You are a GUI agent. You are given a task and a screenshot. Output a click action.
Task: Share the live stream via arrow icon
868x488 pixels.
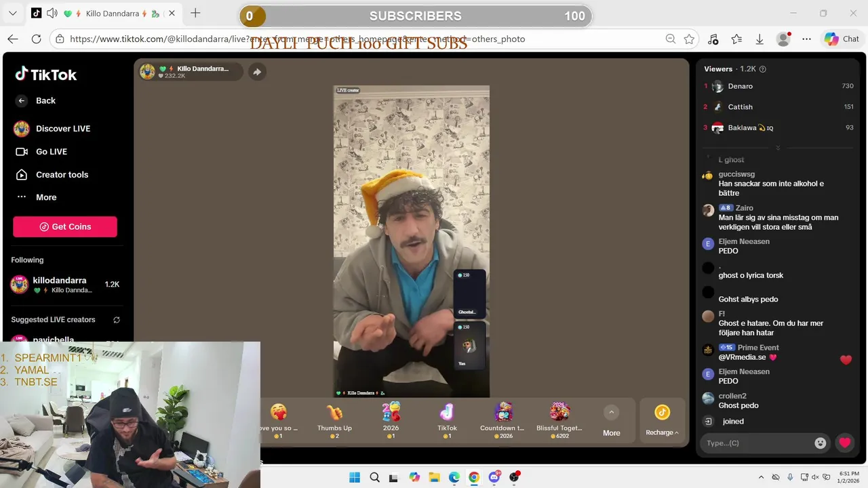257,72
